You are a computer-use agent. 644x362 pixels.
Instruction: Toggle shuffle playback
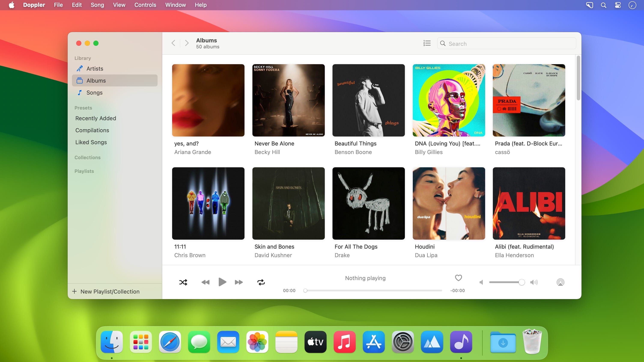coord(183,282)
